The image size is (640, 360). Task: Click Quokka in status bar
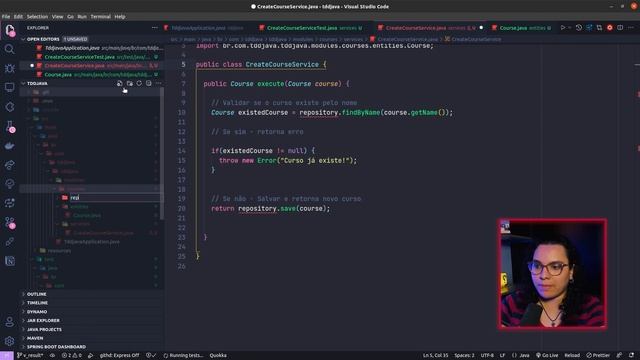click(218, 355)
